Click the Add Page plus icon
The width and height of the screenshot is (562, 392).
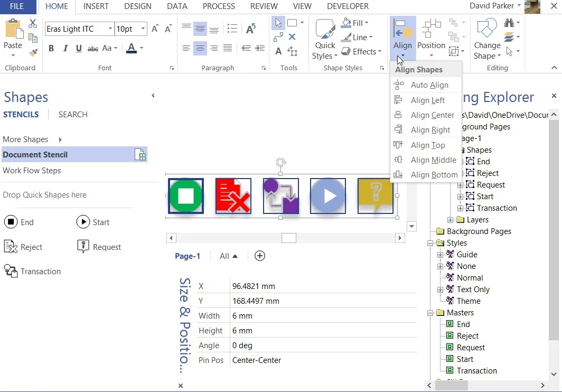click(x=260, y=256)
